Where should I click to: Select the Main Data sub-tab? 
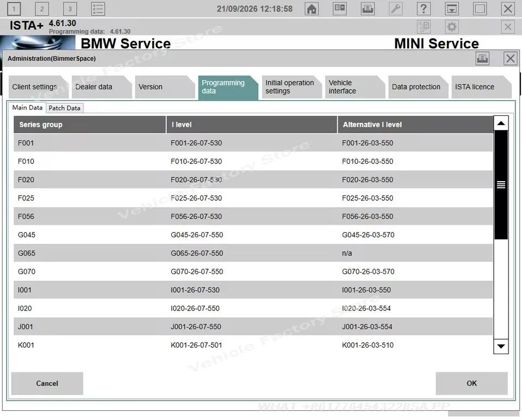[27, 108]
